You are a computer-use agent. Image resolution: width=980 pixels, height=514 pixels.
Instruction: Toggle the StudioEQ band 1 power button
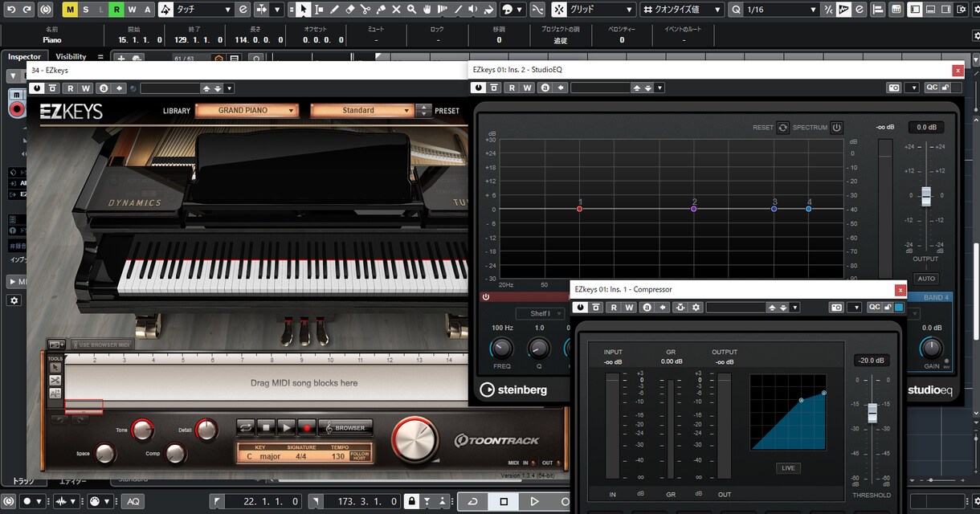click(485, 297)
